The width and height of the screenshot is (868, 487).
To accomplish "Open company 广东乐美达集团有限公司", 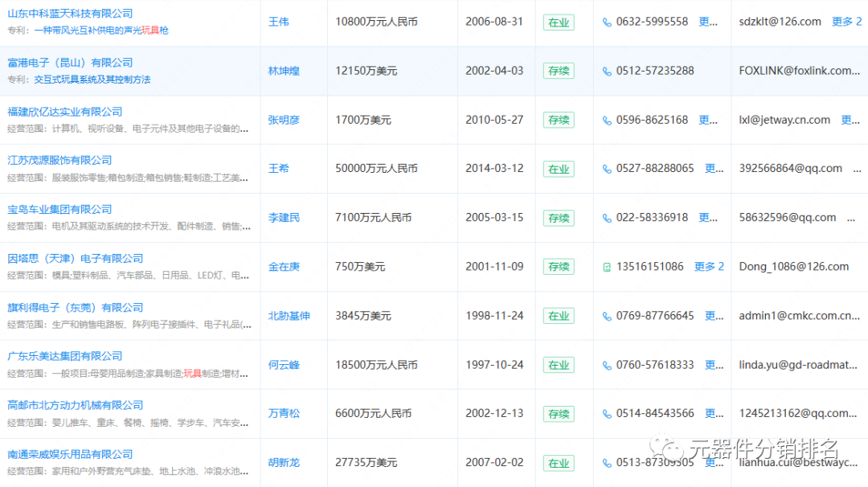I will 65,356.
